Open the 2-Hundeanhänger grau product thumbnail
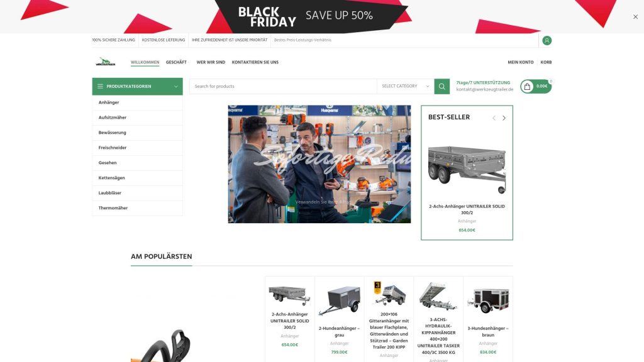644x362 pixels. click(x=339, y=300)
